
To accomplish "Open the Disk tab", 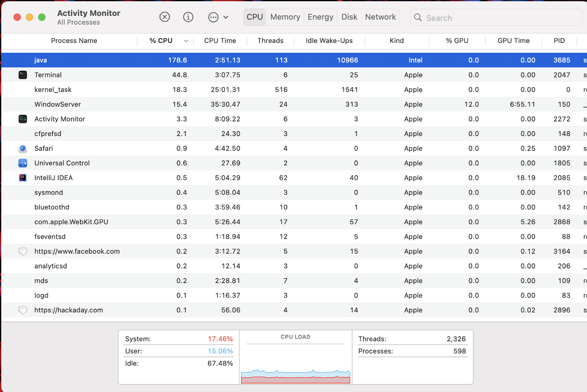I will 349,17.
